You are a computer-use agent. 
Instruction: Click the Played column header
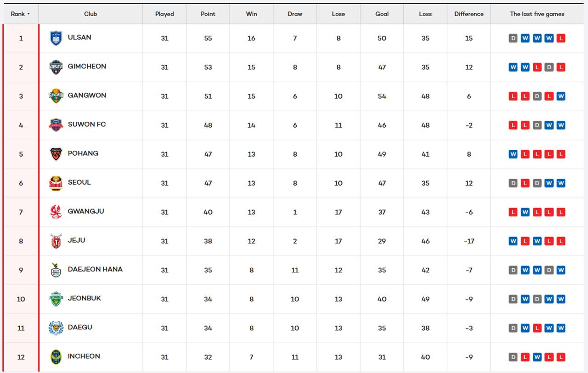[x=164, y=14]
